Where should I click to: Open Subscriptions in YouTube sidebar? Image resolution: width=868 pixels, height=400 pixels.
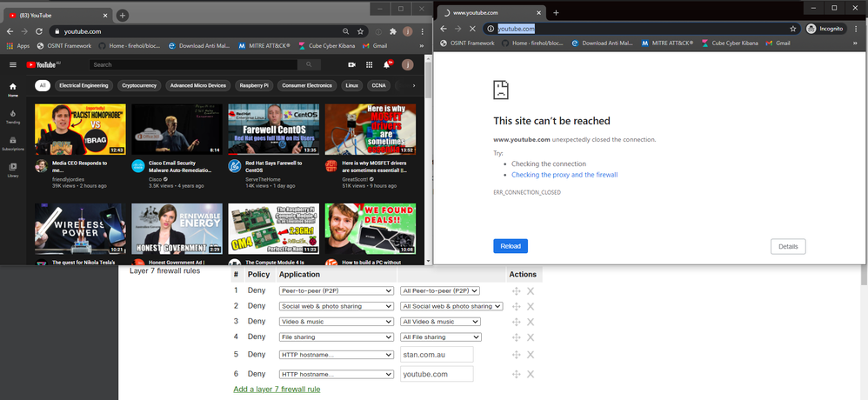point(13,143)
